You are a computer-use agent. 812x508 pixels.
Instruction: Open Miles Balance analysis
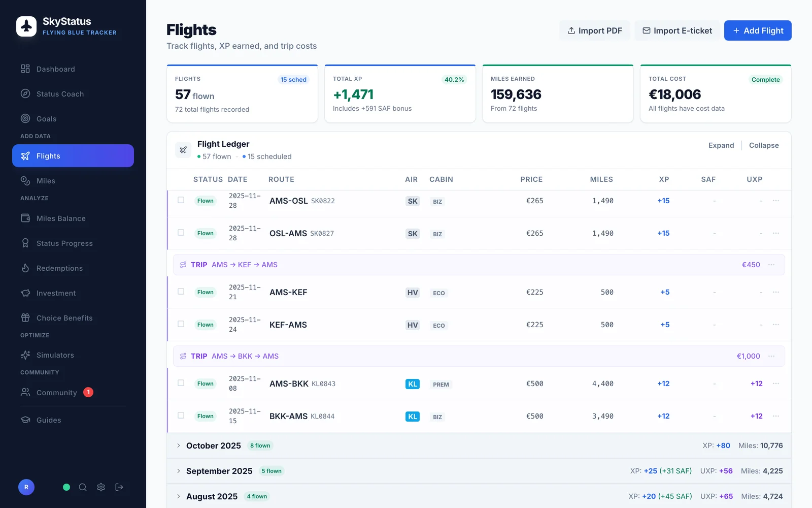tap(73, 218)
